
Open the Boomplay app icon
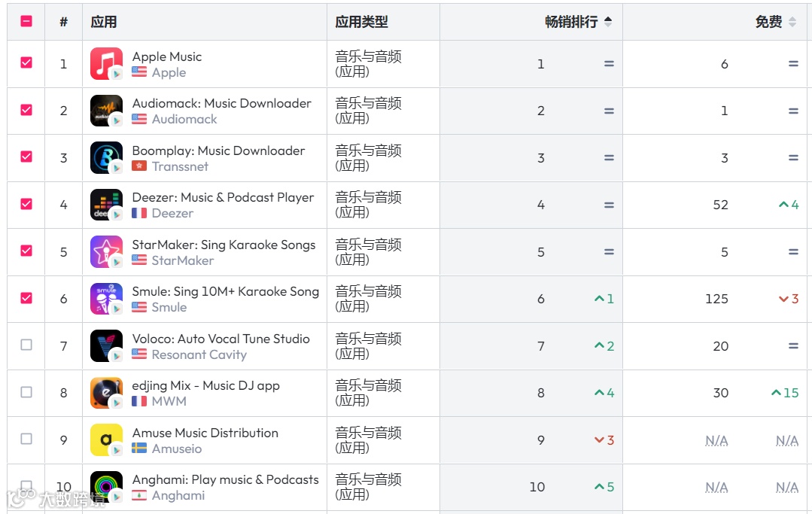coord(106,157)
